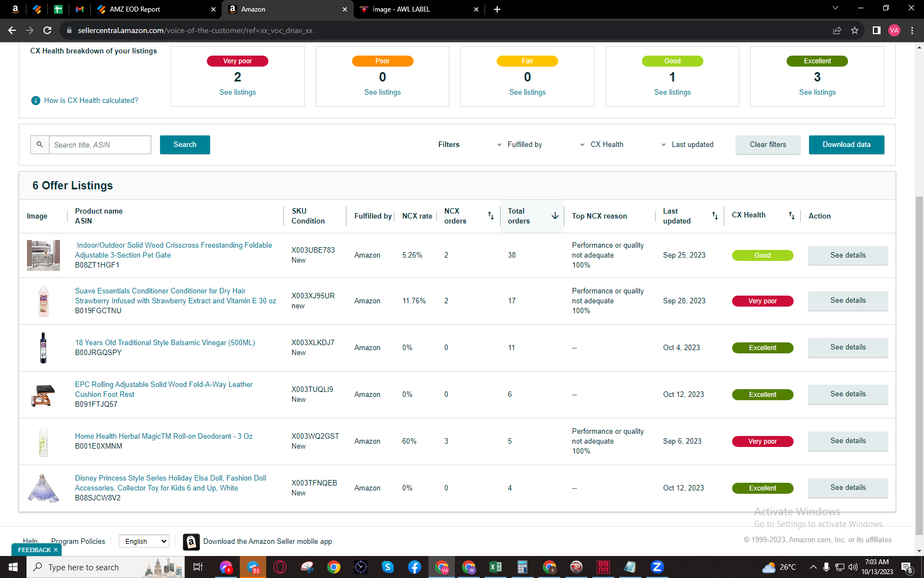924x578 pixels.
Task: Click the browser back arrow icon
Action: click(x=12, y=30)
